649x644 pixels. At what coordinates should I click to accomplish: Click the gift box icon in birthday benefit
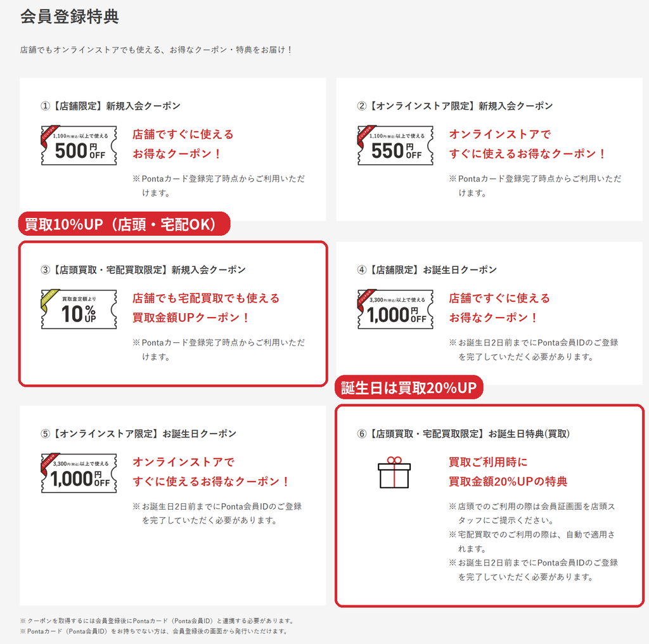tap(394, 473)
